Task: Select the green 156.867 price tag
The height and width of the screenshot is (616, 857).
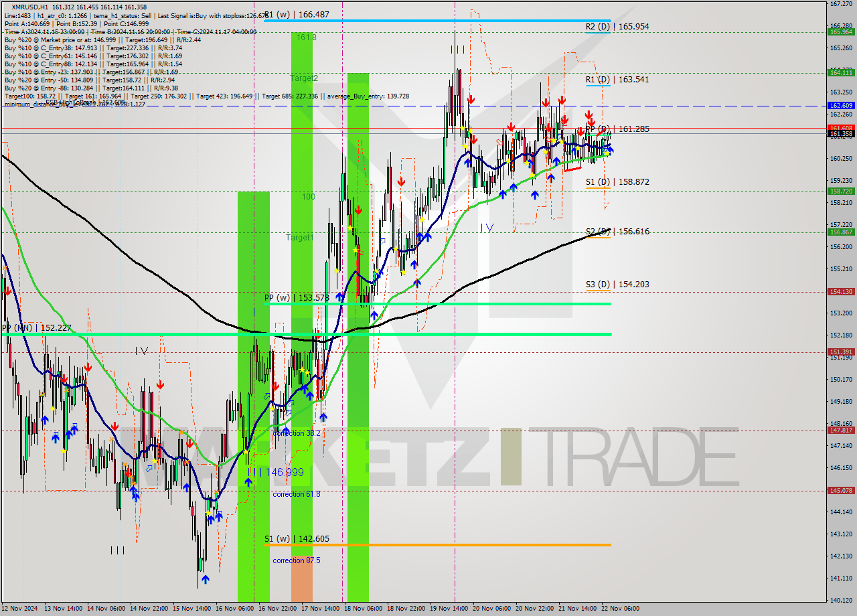Action: point(841,232)
